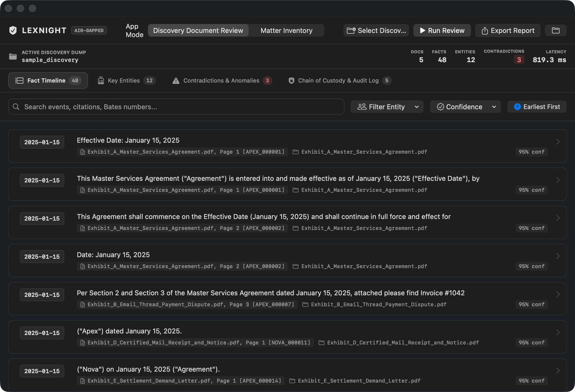The height and width of the screenshot is (392, 575).
Task: Click the Chain of Custody shield icon
Action: [x=291, y=80]
